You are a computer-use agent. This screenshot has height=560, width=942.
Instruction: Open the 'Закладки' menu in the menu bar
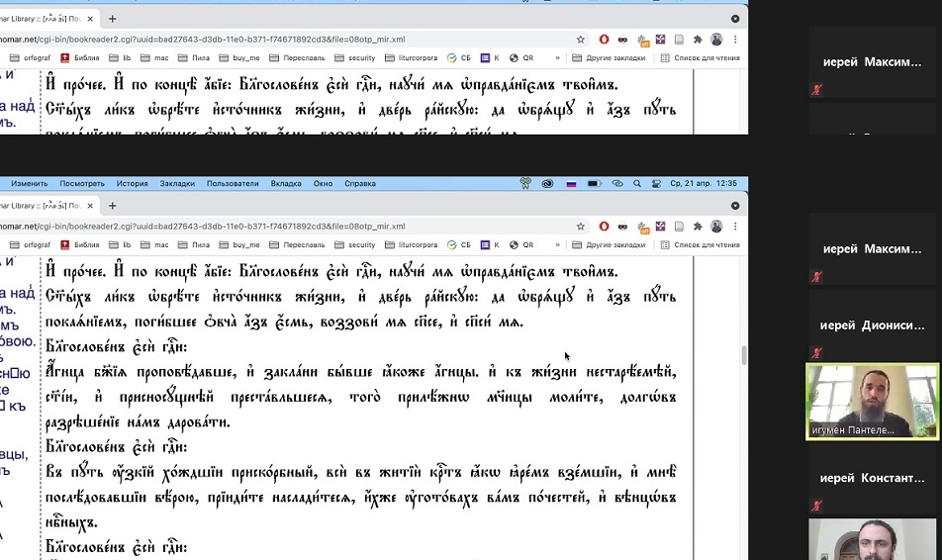[177, 183]
